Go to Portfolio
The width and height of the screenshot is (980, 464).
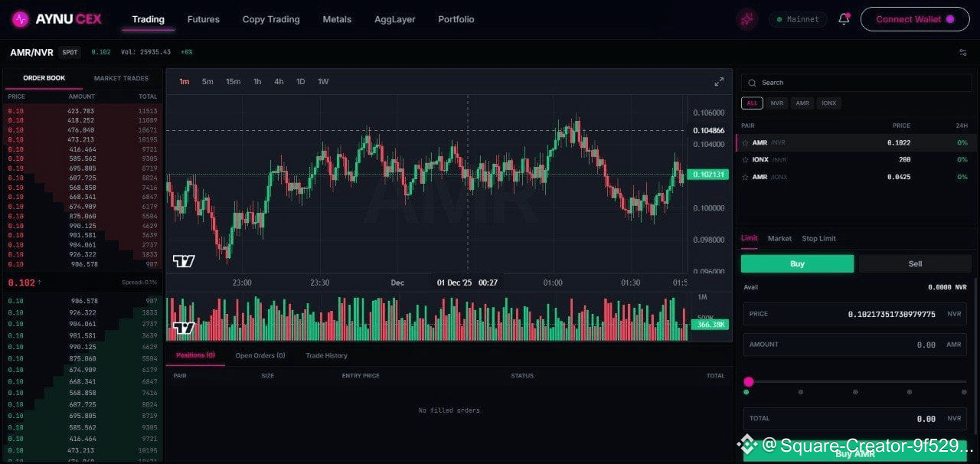456,19
